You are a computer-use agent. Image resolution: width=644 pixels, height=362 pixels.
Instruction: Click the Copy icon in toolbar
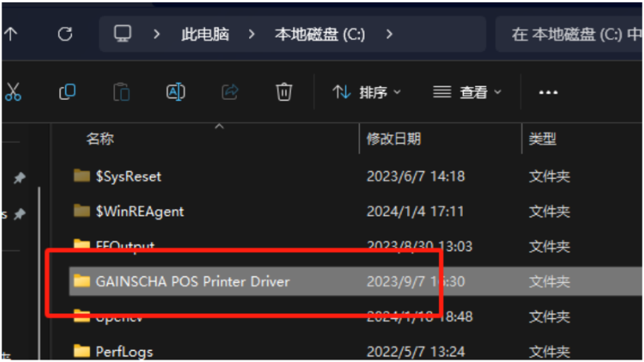(x=67, y=92)
